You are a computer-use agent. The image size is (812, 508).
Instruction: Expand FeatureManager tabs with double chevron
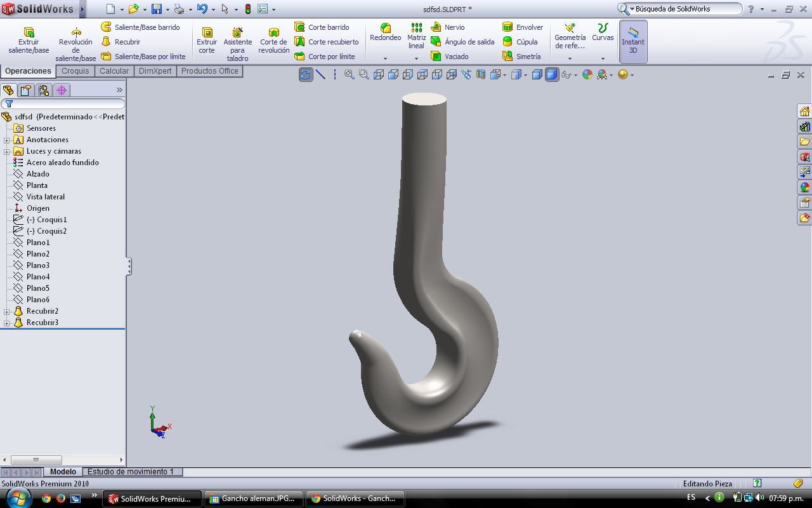tap(119, 90)
